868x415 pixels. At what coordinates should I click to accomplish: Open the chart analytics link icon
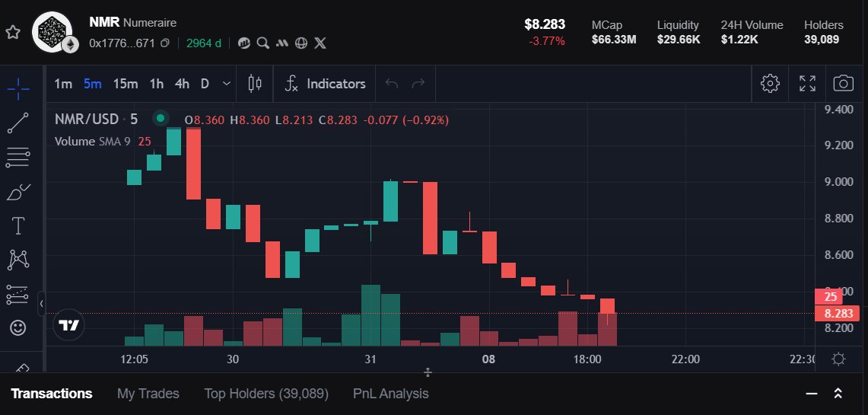[x=244, y=43]
